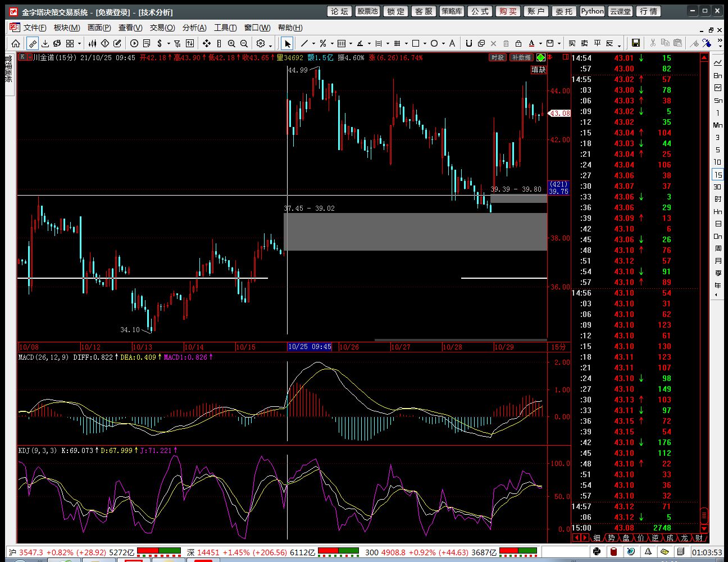Click the magnet snap icon
The image size is (728, 562).
[468, 43]
